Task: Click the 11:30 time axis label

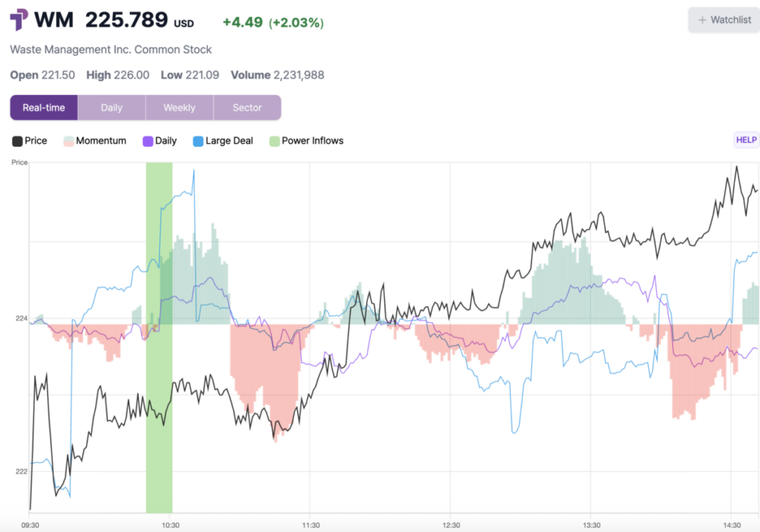Action: click(311, 525)
